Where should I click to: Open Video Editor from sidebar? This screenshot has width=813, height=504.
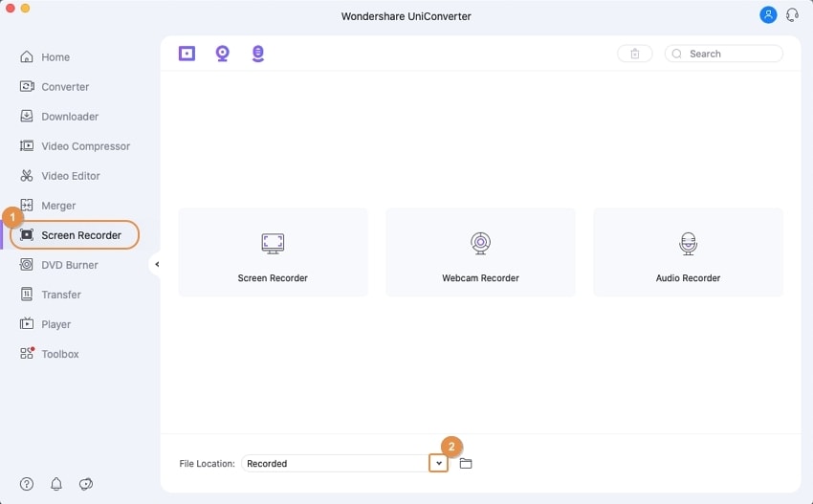tap(59, 176)
